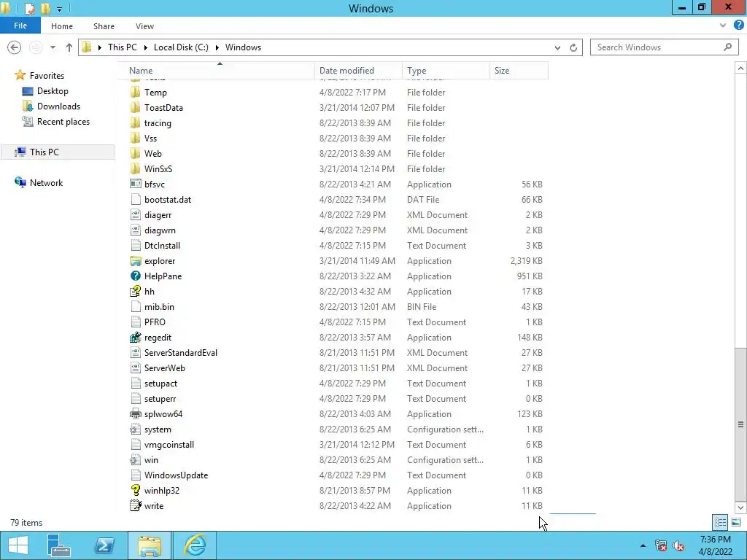This screenshot has height=560, width=747.
Task: Select the vmgcoinstall file name
Action: point(169,445)
